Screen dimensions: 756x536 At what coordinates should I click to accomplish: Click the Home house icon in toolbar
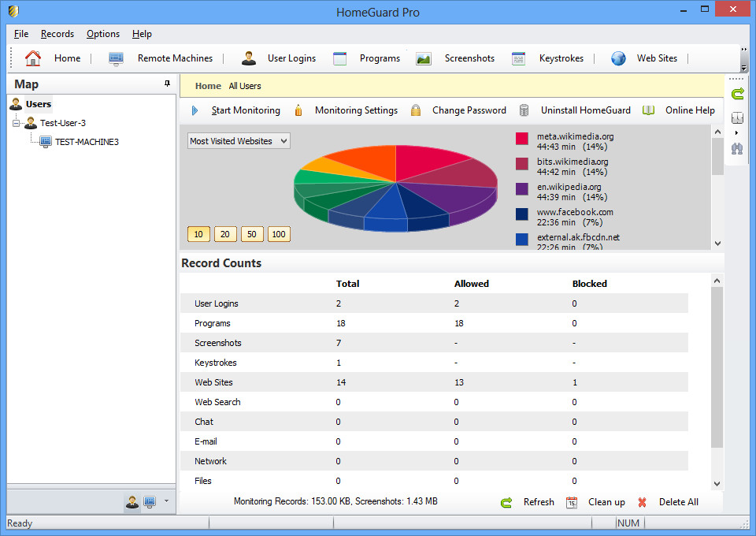click(33, 58)
